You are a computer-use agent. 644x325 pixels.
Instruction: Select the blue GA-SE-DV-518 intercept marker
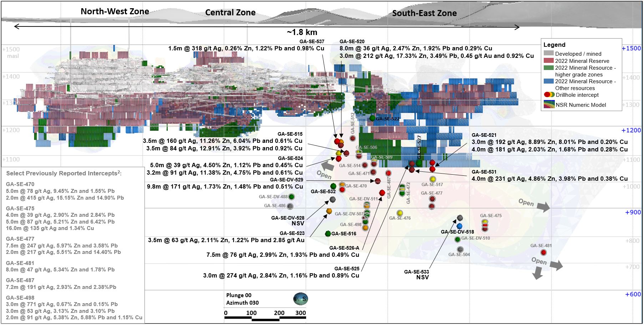tap(460, 226)
